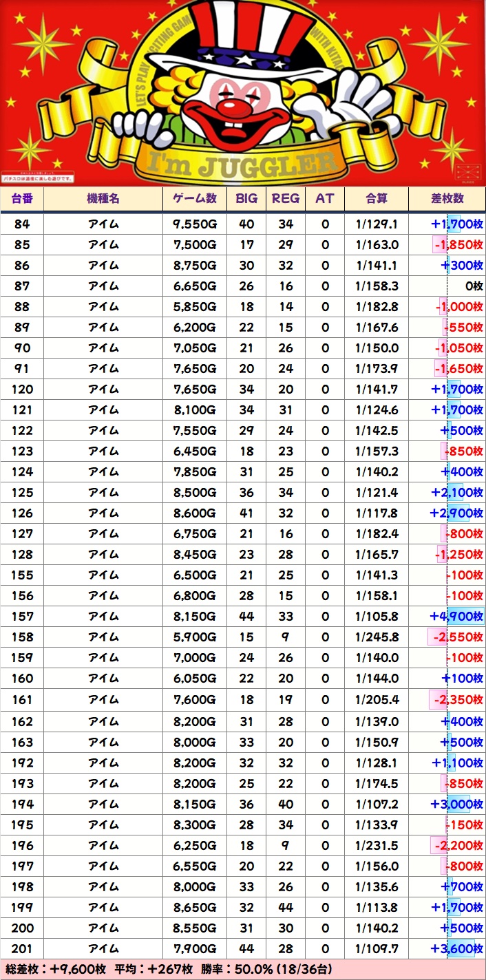
Task: Click the ゲーム数 column header
Action: click(195, 198)
